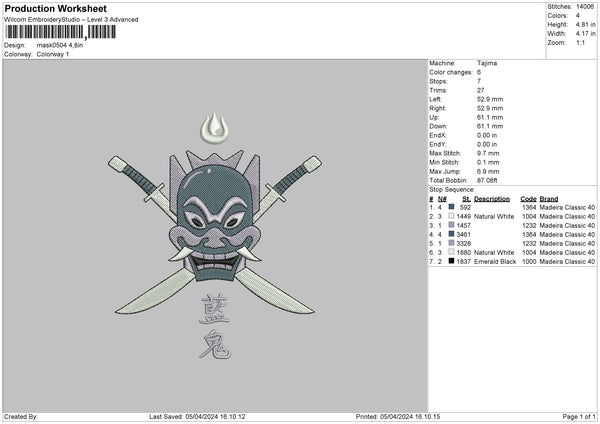Click 'Last Saved: 05/04/2024 16.10.12' footer text
The width and height of the screenshot is (600, 424).
[x=197, y=416]
